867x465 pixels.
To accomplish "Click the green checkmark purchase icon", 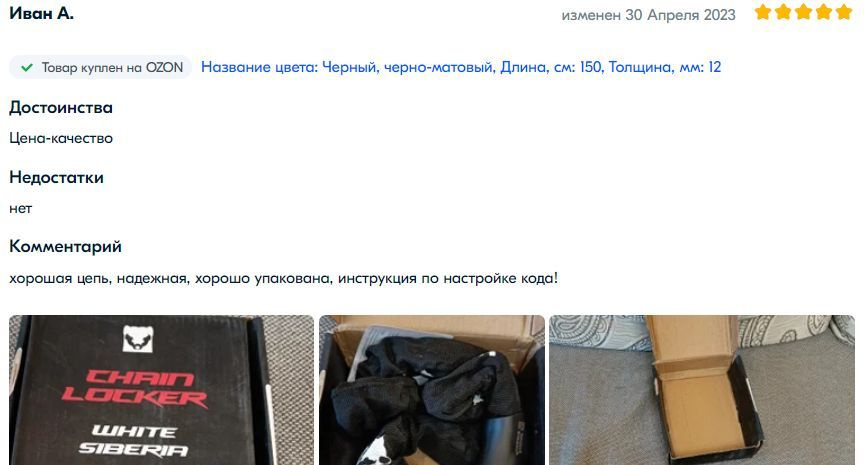I will [x=27, y=67].
